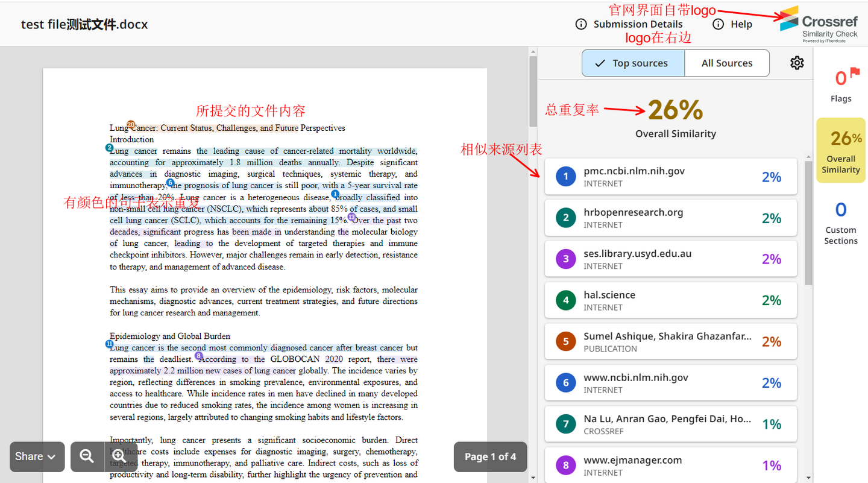
Task: Expand source 5 Sumel Ashique publication
Action: pyautogui.click(x=670, y=341)
